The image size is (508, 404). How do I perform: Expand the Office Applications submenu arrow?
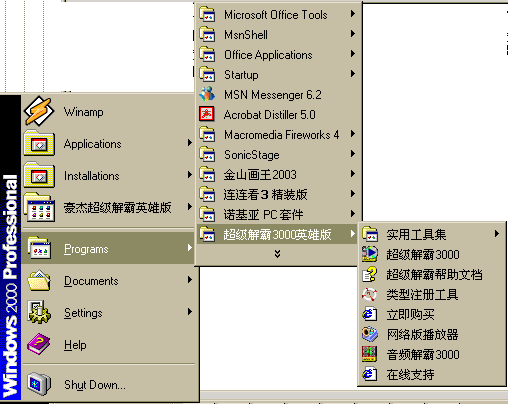click(353, 54)
